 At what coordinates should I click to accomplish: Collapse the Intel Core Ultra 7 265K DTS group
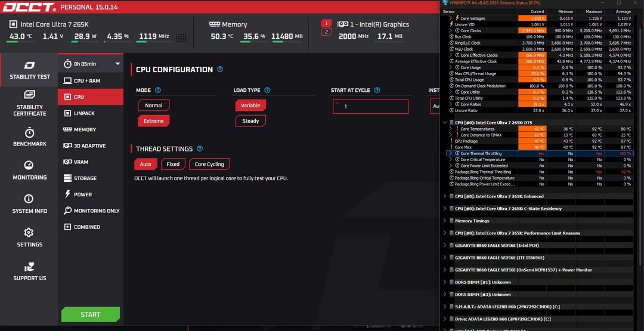click(x=444, y=122)
